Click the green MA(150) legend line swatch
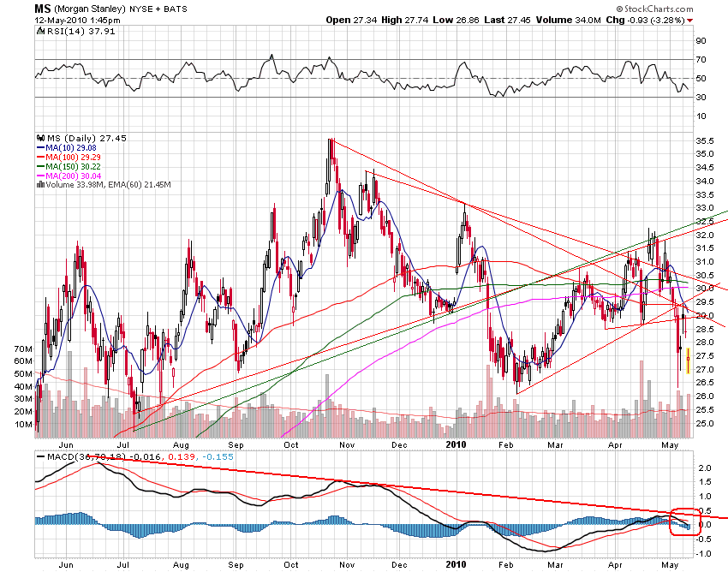Viewport: 728px width, 572px height. (40, 167)
